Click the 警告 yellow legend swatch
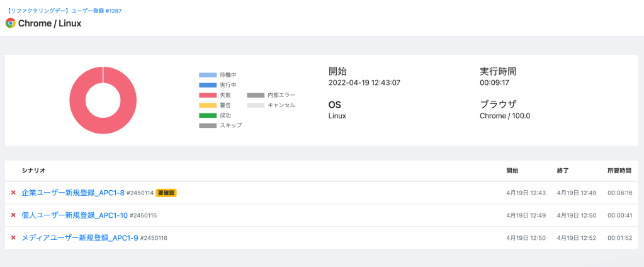This screenshot has width=644, height=267. pyautogui.click(x=208, y=105)
